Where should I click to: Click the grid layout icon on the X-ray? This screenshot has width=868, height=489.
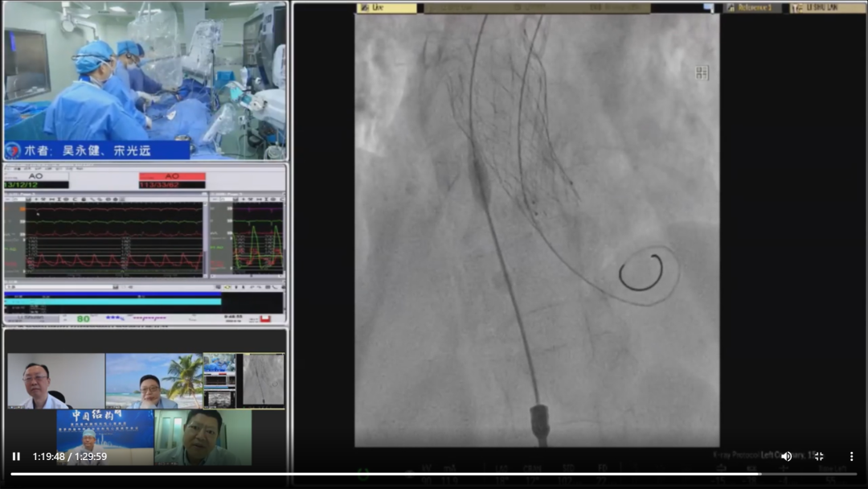click(702, 73)
